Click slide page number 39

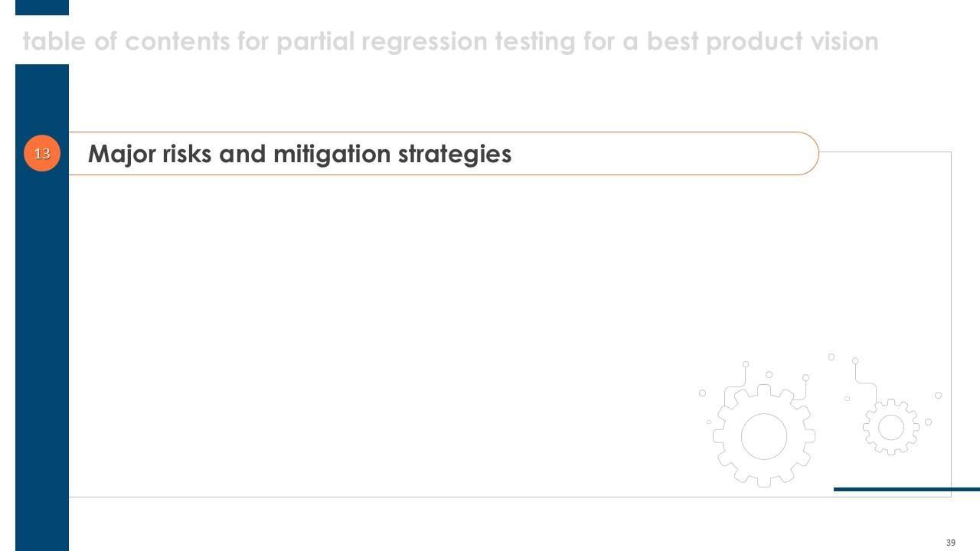point(951,543)
